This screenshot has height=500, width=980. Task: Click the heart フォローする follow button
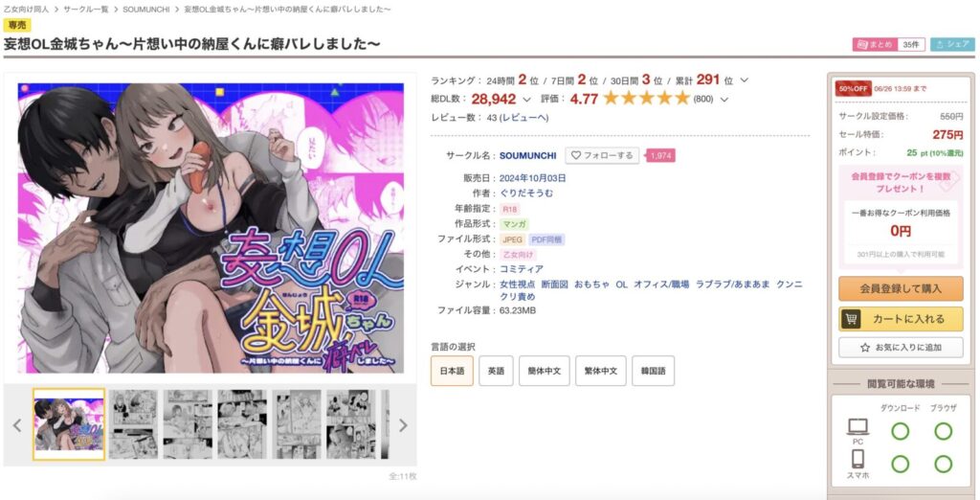(x=602, y=155)
